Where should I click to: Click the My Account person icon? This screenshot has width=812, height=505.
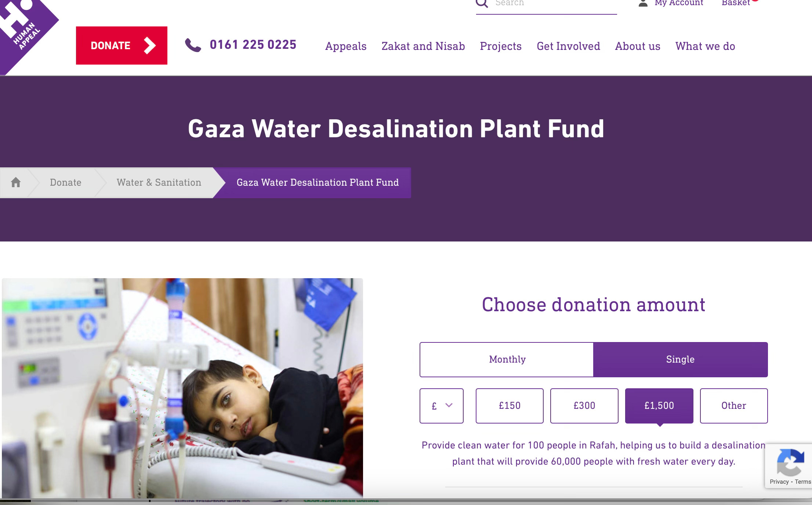643,3
